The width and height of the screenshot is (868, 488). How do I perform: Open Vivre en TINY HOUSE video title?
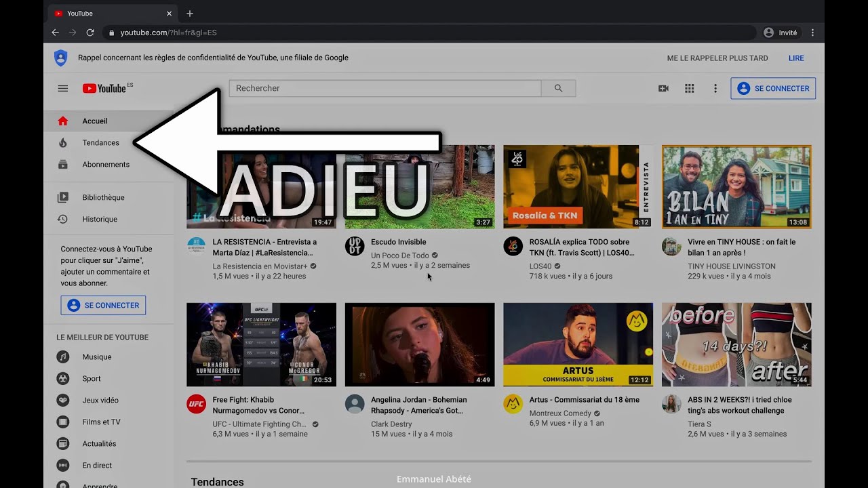pyautogui.click(x=742, y=247)
